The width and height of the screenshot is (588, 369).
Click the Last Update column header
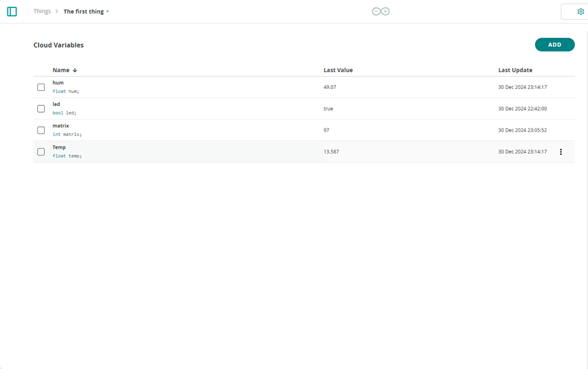(515, 70)
